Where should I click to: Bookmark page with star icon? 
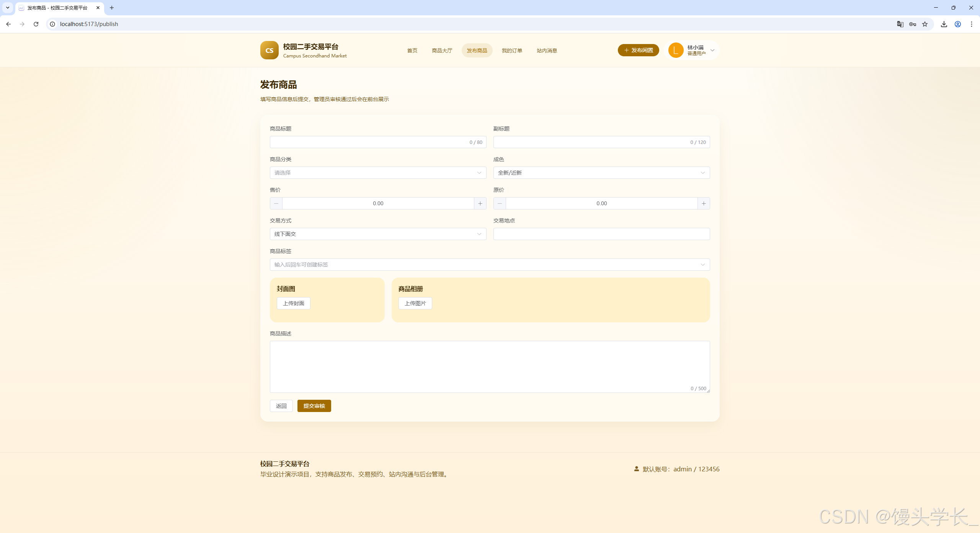(x=925, y=24)
